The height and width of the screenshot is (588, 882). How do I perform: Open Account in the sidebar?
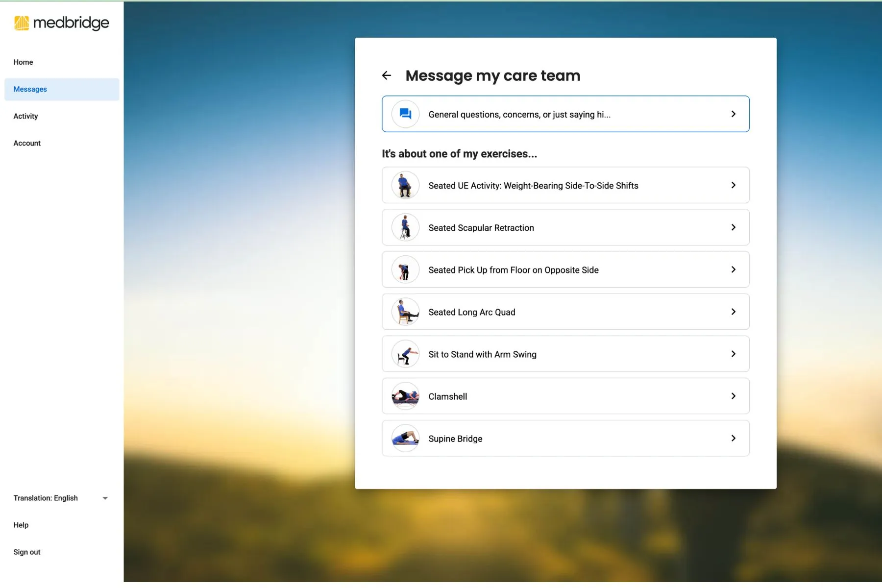27,143
